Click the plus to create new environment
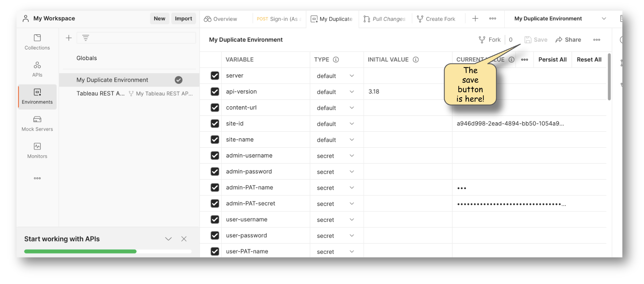 [x=69, y=38]
